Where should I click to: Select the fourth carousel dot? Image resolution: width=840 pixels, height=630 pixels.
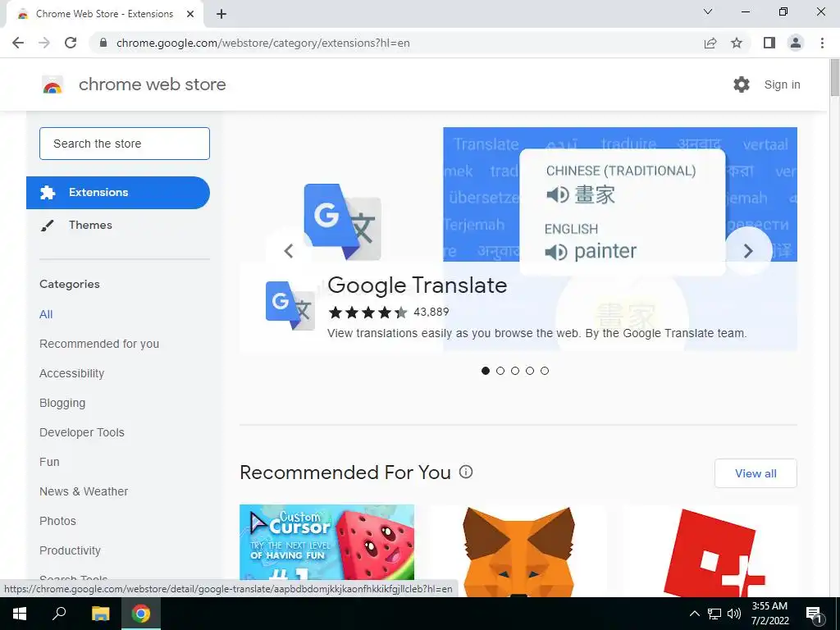(530, 371)
